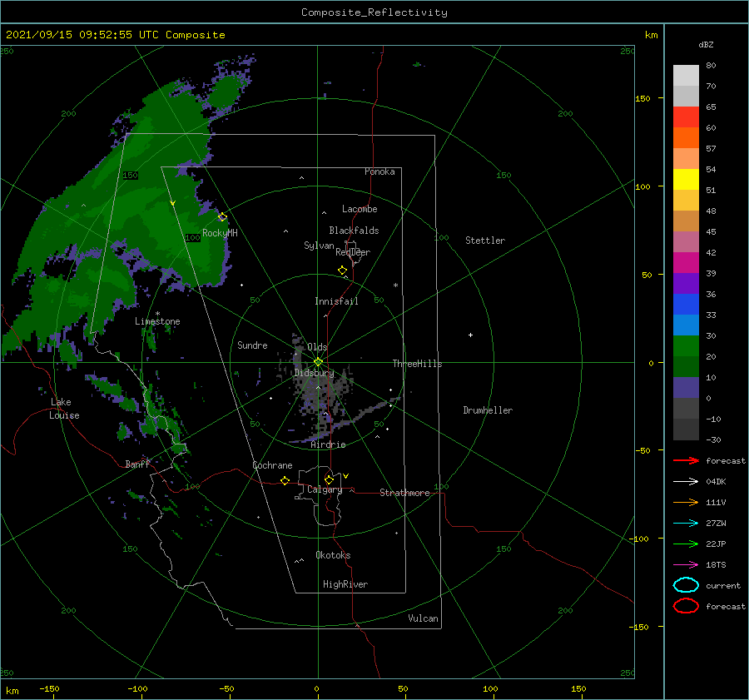Image resolution: width=749 pixels, height=700 pixels.
Task: Select the magenta 18TS arrow in legend
Action: 686,565
